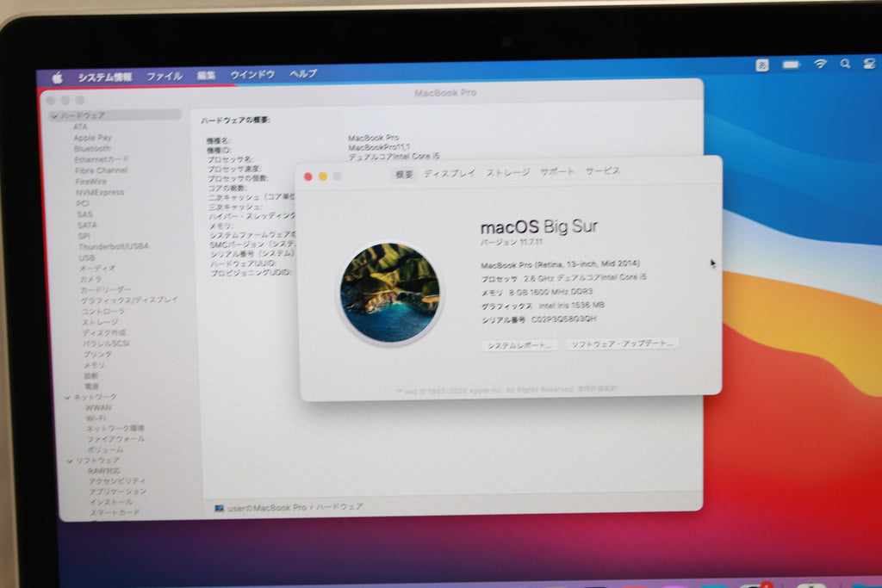This screenshot has width=882, height=588.
Task: Select Apple Pay in the sidebar
Action: [92, 138]
